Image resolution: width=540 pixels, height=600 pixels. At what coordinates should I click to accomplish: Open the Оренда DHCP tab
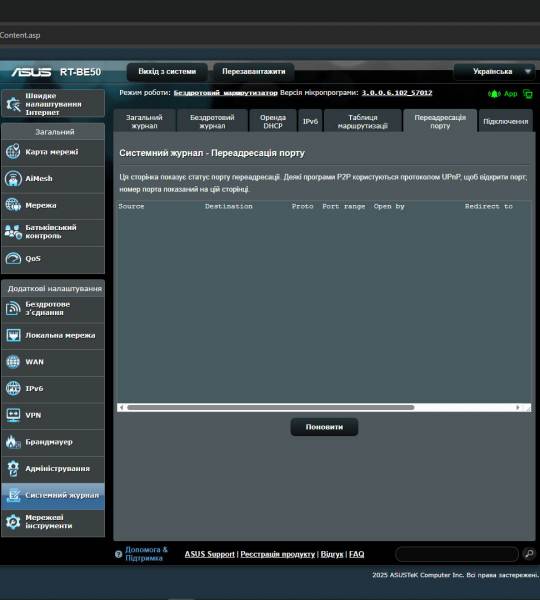tap(273, 121)
